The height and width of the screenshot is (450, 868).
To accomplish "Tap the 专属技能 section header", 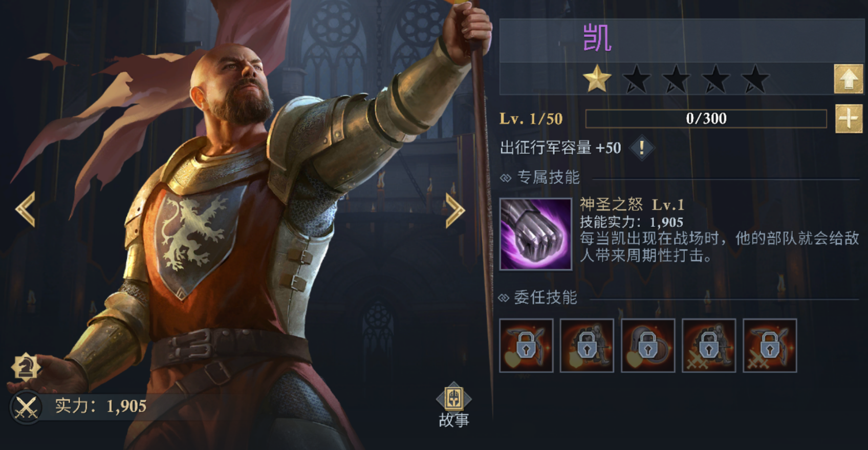I will click(548, 177).
